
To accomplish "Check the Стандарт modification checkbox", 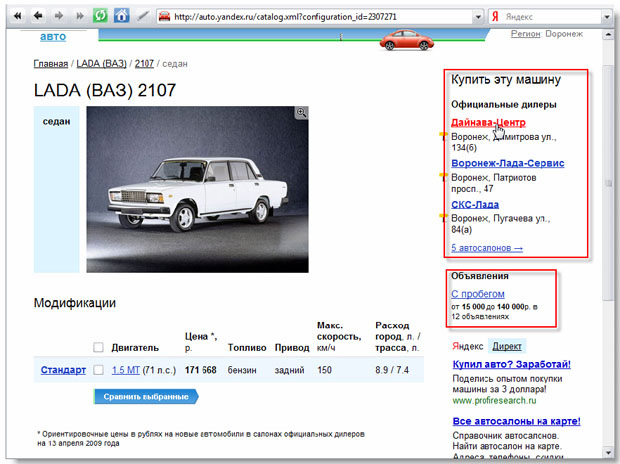I will (98, 370).
